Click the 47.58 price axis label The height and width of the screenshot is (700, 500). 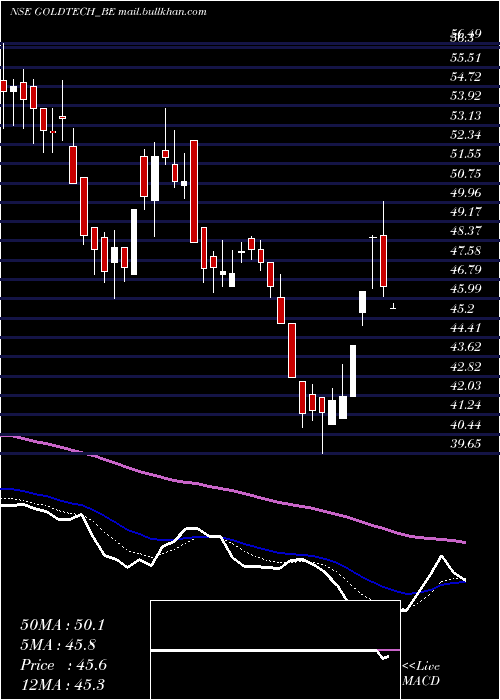pyautogui.click(x=466, y=250)
